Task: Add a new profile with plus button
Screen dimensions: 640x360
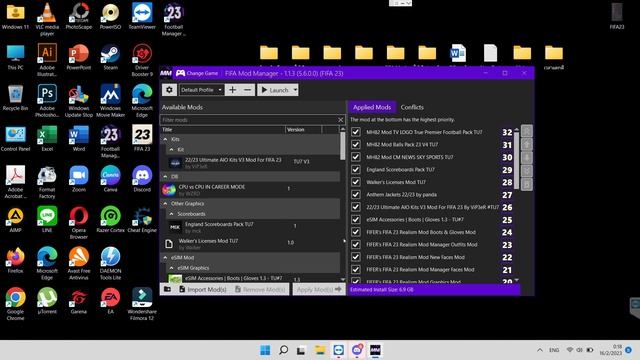Action: 232,90
